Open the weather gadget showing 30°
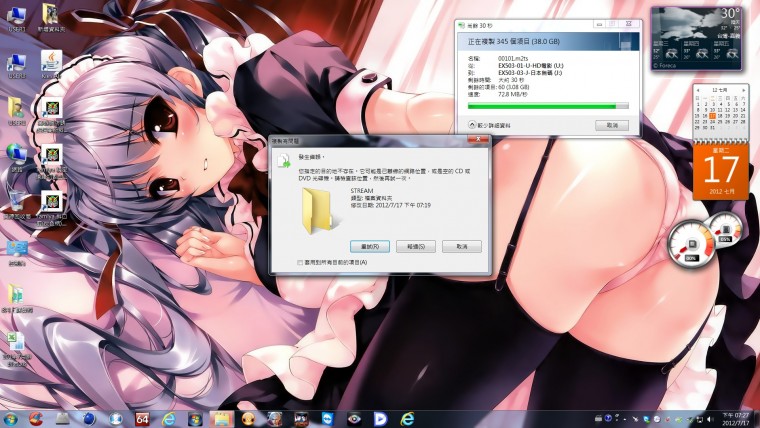The height and width of the screenshot is (428, 760). tap(696, 38)
